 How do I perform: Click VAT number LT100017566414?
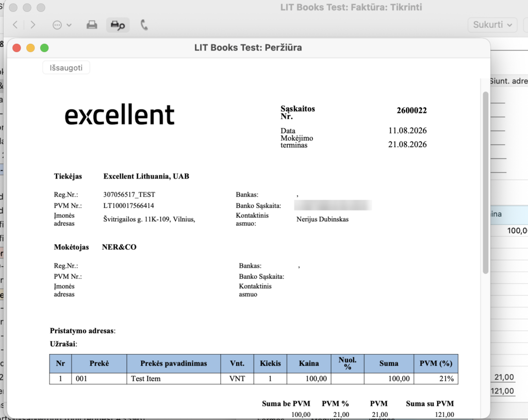[x=128, y=206]
